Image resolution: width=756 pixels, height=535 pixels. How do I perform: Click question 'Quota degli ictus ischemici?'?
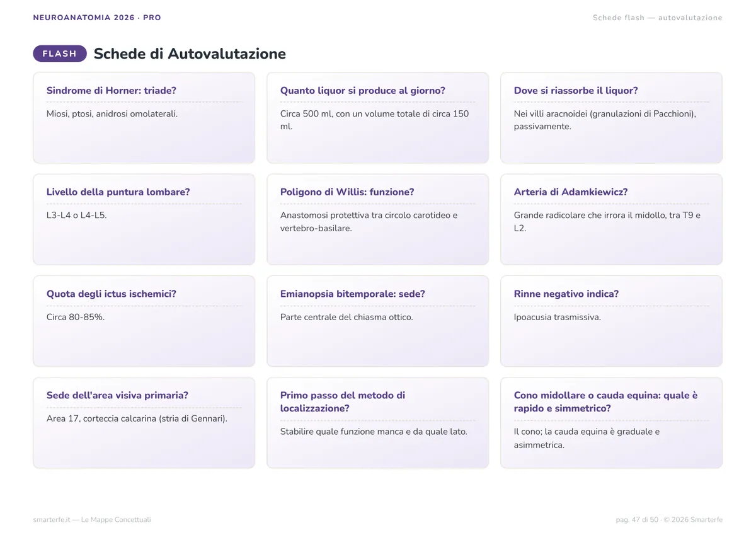pos(112,294)
